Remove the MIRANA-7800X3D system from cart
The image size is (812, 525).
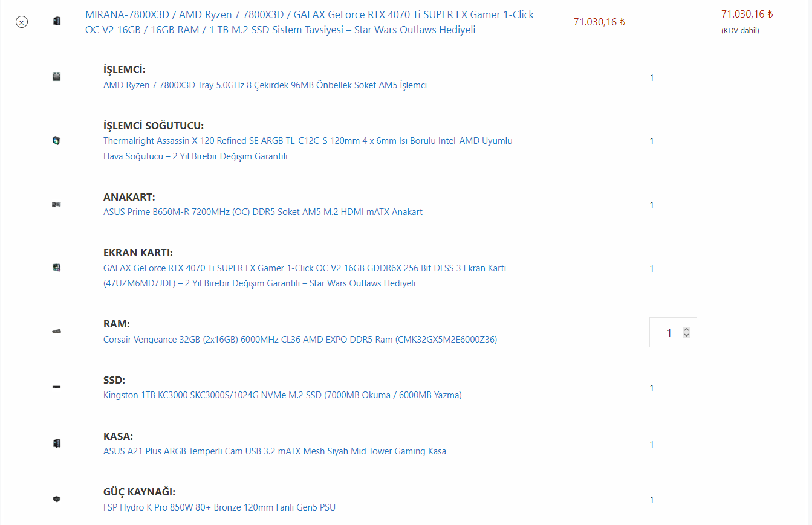21,22
